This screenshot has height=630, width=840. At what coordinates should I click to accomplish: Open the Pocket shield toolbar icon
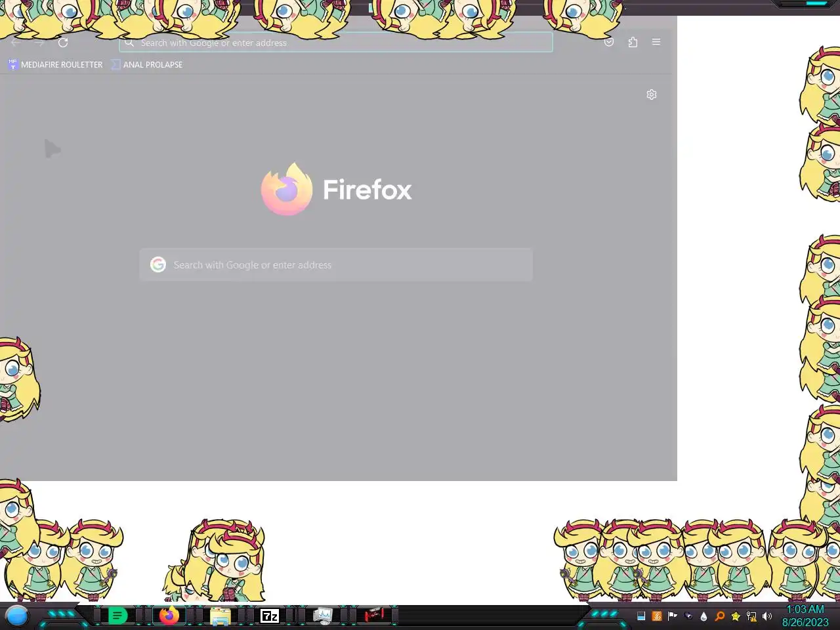609,42
